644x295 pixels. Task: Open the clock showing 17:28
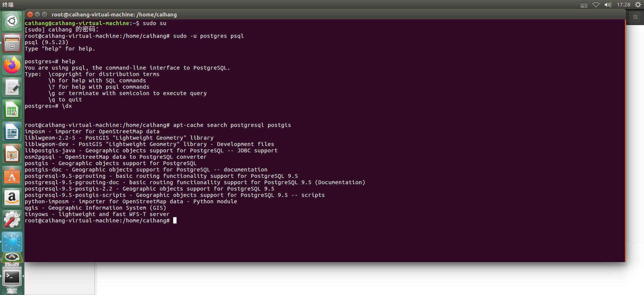(x=623, y=4)
